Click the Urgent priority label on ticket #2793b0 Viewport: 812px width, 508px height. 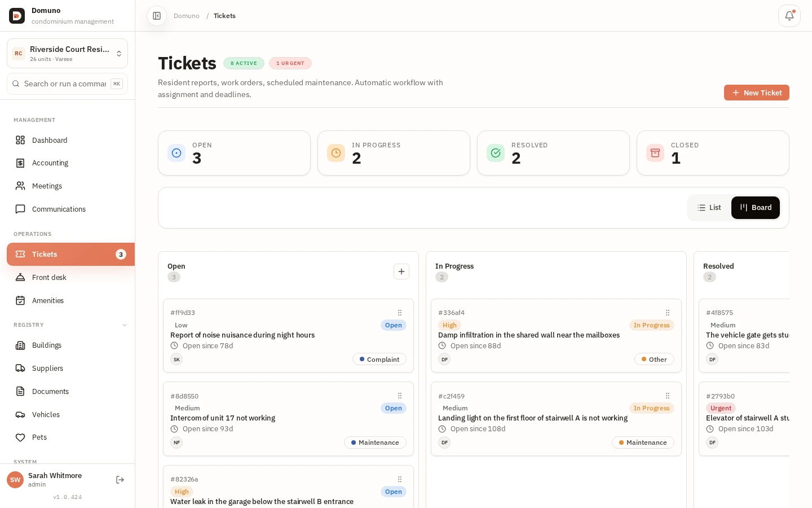click(721, 408)
